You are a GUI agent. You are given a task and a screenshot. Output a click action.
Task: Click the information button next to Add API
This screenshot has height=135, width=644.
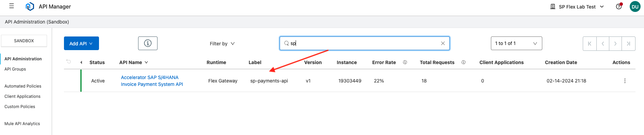(148, 43)
